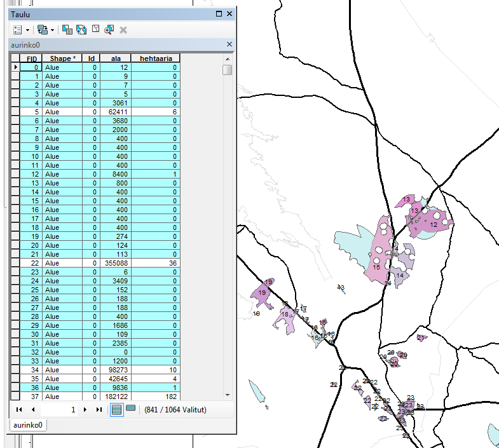Click the Clear Selection icon
Image resolution: width=499 pixels, height=448 pixels.
click(96, 29)
